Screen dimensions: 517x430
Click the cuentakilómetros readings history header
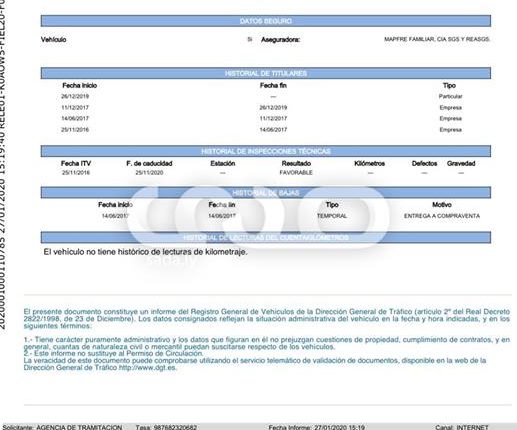click(266, 237)
